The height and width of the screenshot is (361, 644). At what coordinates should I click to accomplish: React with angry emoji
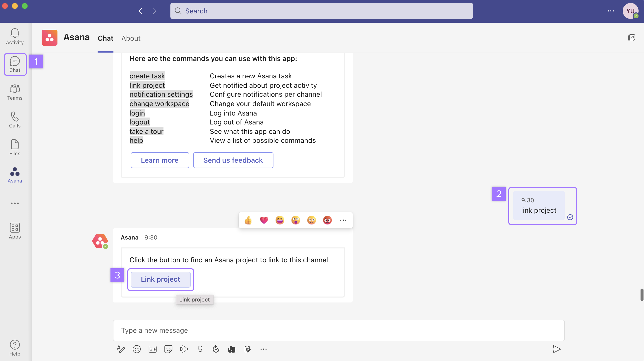click(x=327, y=220)
